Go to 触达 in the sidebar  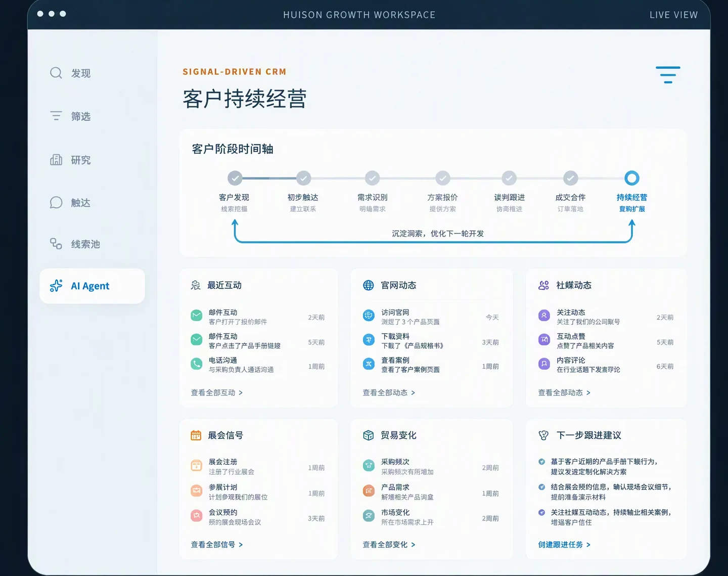tap(70, 203)
